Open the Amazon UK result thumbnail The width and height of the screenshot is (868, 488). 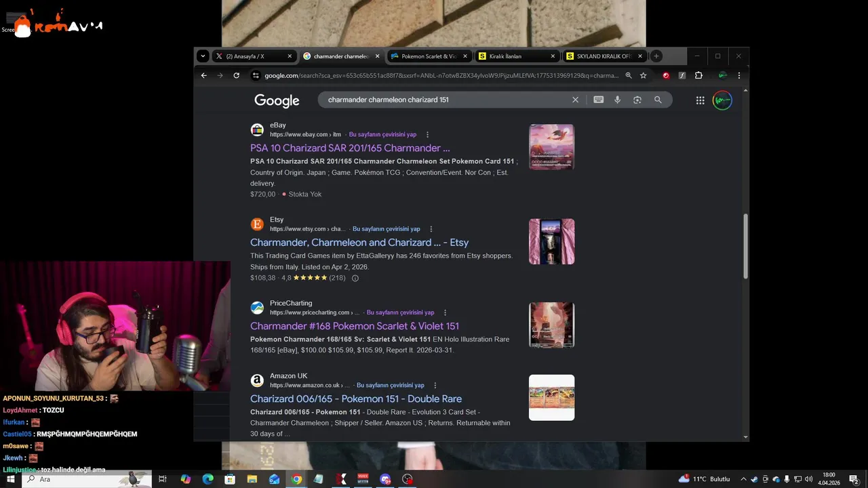[x=551, y=397]
